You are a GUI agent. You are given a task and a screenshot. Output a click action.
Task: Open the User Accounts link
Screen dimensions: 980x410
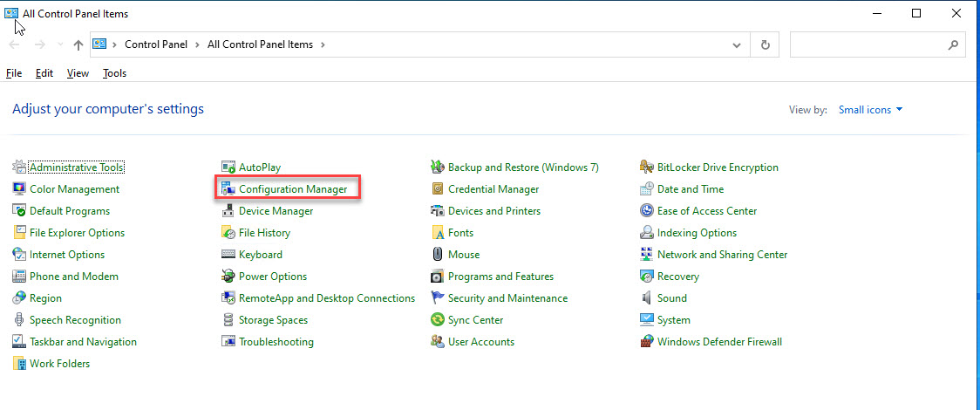pos(480,342)
